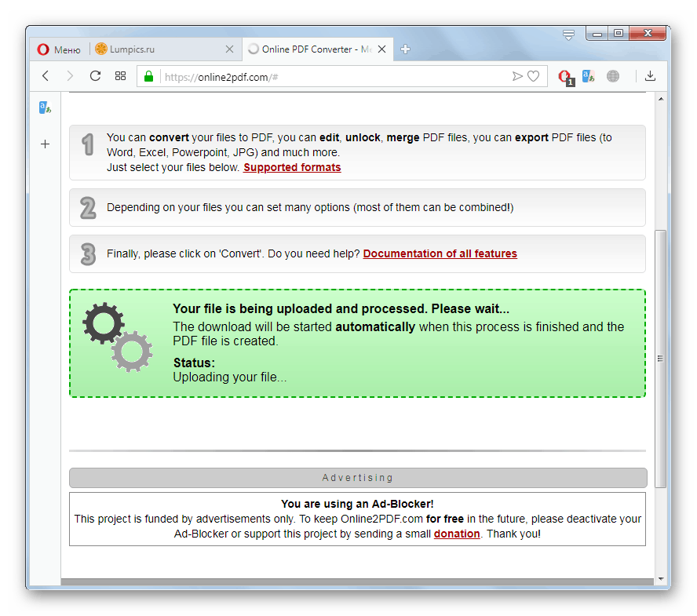
Task: Open the tab menu icon in title bar
Action: click(568, 35)
